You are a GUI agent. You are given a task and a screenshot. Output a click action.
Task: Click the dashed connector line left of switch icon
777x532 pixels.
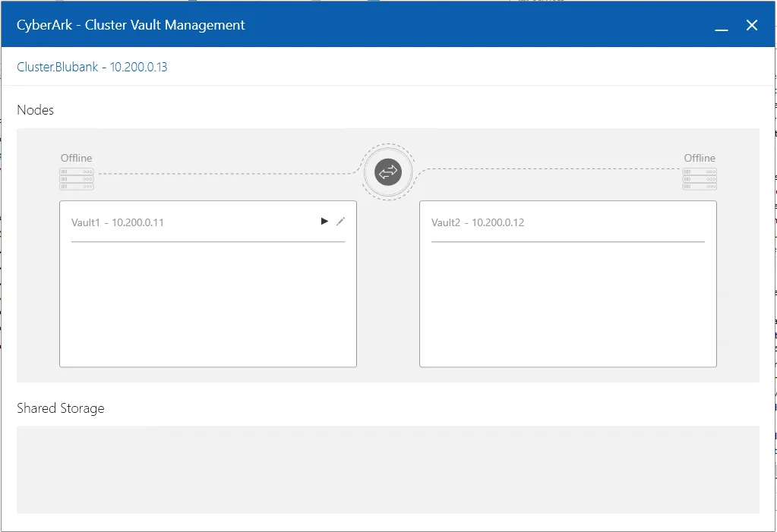click(x=228, y=174)
